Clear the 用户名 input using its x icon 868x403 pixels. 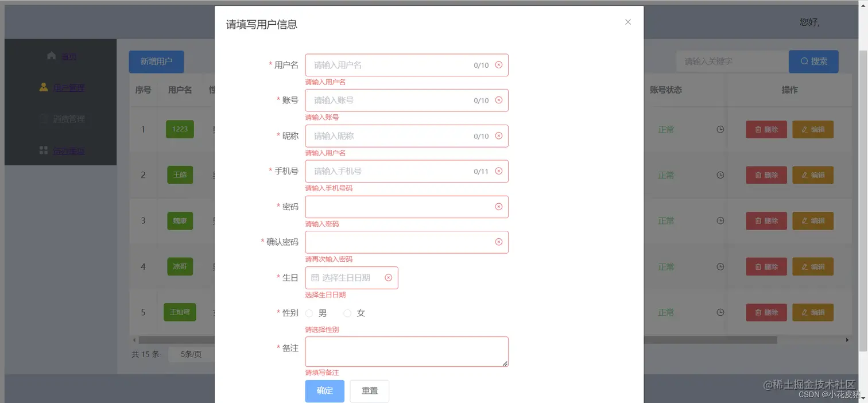tap(498, 65)
